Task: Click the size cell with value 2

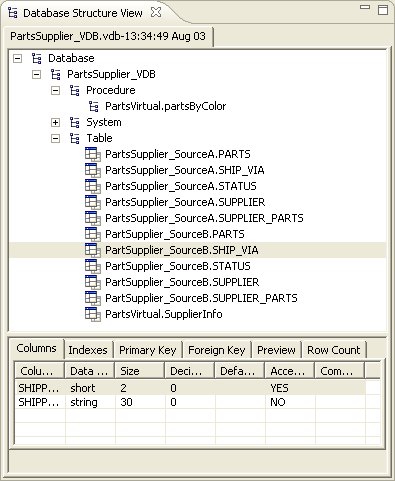Action: point(123,388)
